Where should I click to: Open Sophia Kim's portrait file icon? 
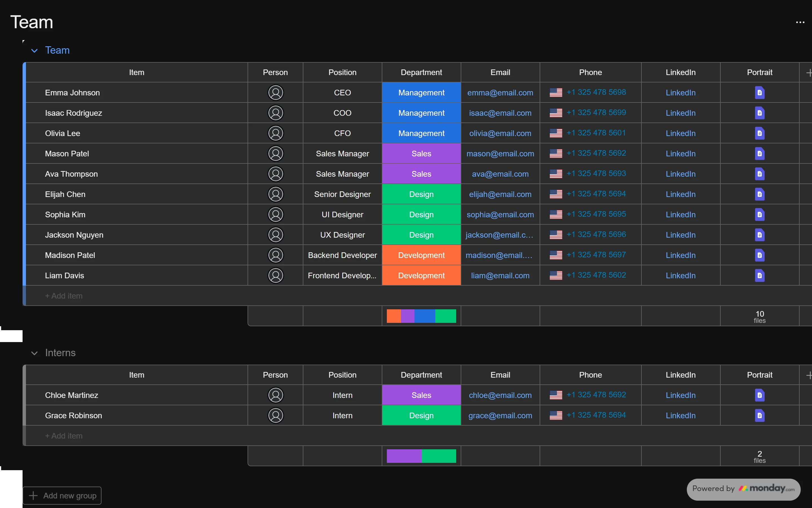tap(760, 215)
